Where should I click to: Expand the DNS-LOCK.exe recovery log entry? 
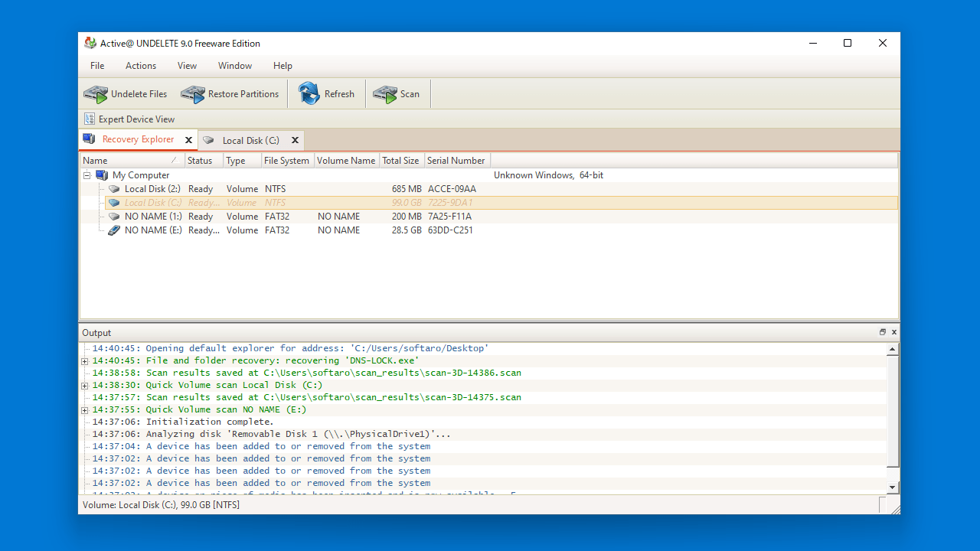[x=85, y=360]
